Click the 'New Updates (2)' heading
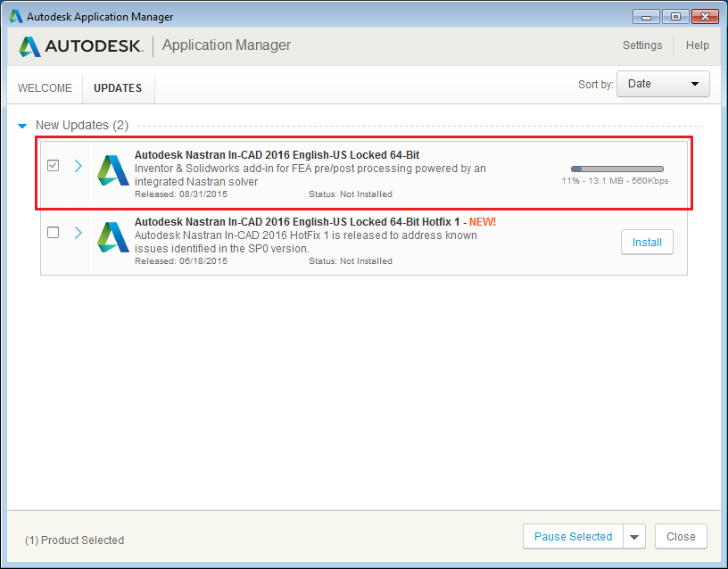Image resolution: width=728 pixels, height=569 pixels. point(82,126)
